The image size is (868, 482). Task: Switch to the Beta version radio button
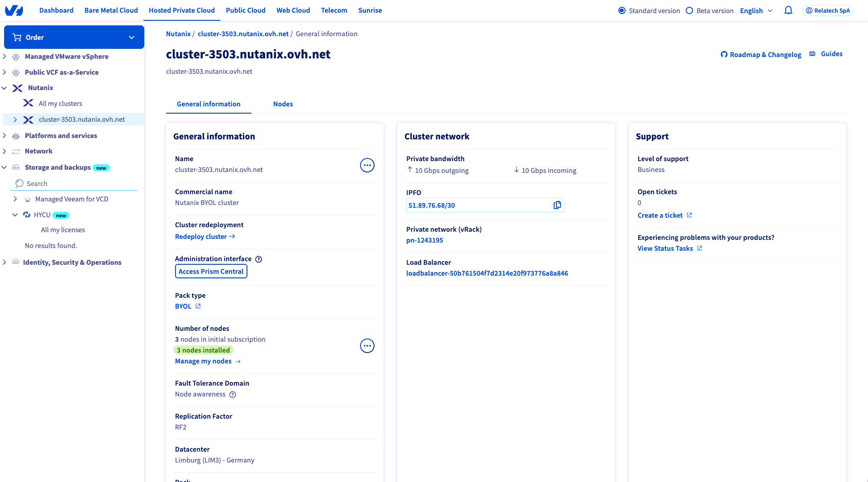coord(689,10)
